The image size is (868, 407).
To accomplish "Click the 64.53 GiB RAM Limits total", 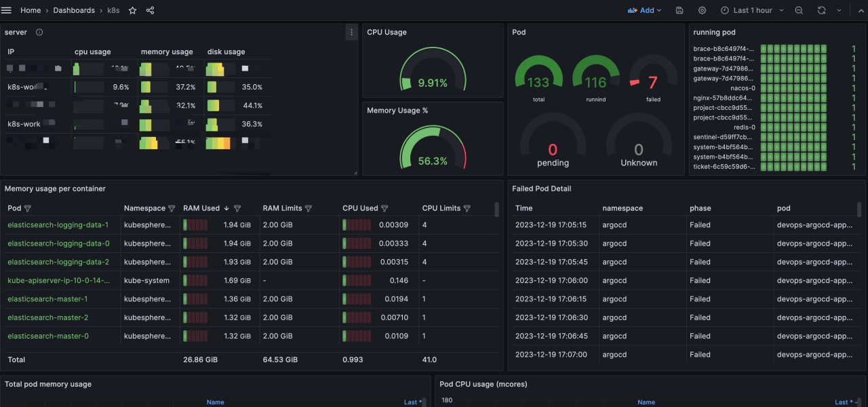I will click(x=280, y=360).
